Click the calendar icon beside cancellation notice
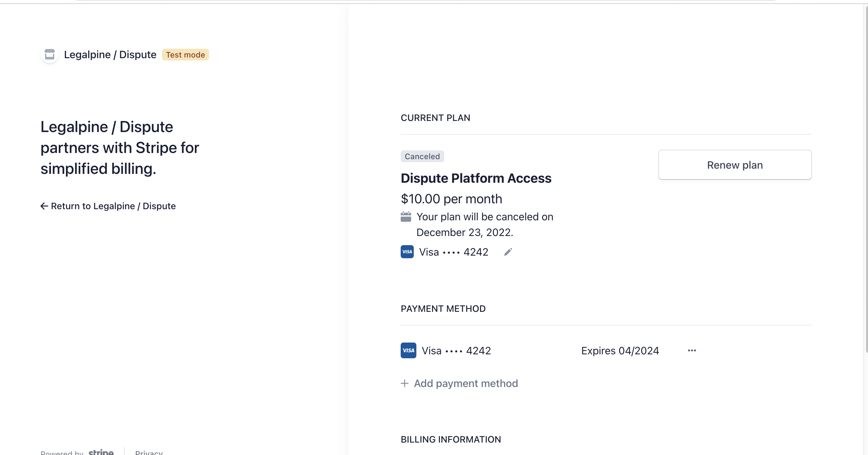The height and width of the screenshot is (455, 868). point(406,216)
